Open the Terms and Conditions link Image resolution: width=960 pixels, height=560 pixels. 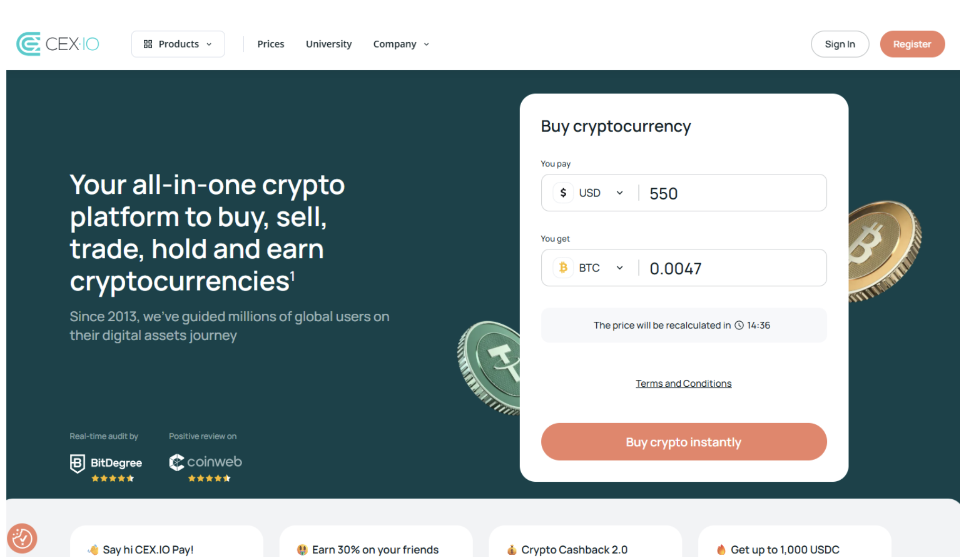[683, 384]
